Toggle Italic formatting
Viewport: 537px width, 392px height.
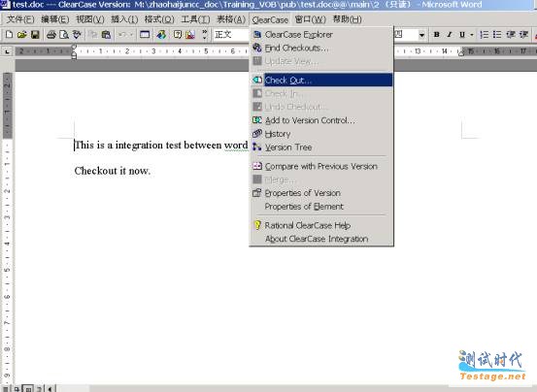(x=450, y=35)
